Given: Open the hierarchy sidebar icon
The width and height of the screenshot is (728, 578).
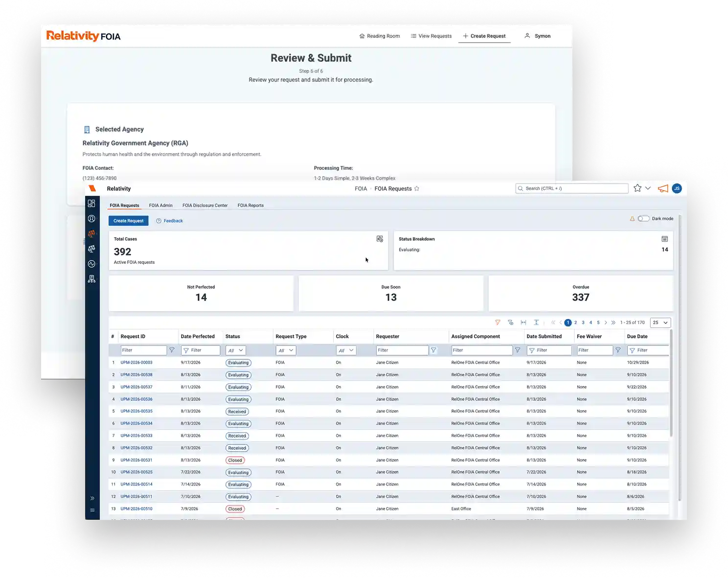Looking at the screenshot, I should pyautogui.click(x=91, y=279).
